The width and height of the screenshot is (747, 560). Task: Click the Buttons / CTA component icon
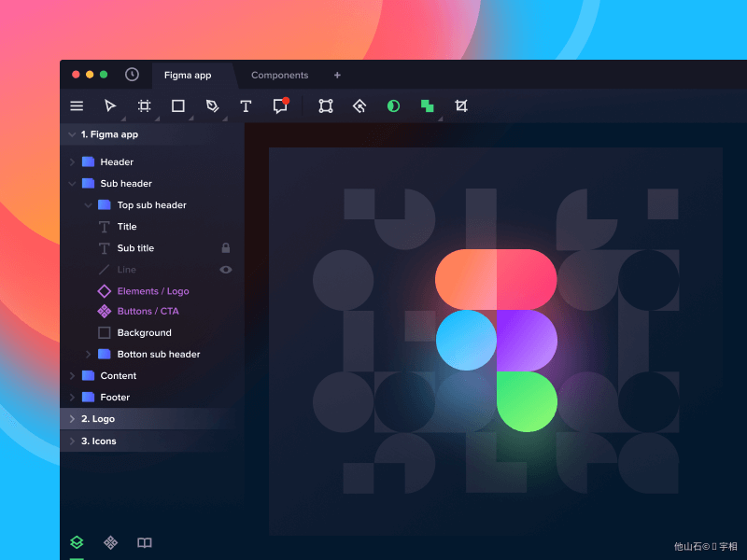point(105,311)
